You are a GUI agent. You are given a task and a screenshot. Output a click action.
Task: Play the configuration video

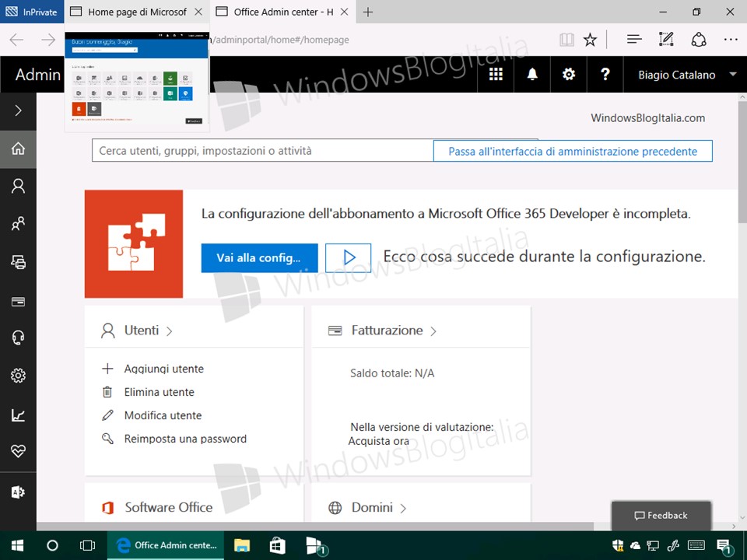tap(349, 258)
